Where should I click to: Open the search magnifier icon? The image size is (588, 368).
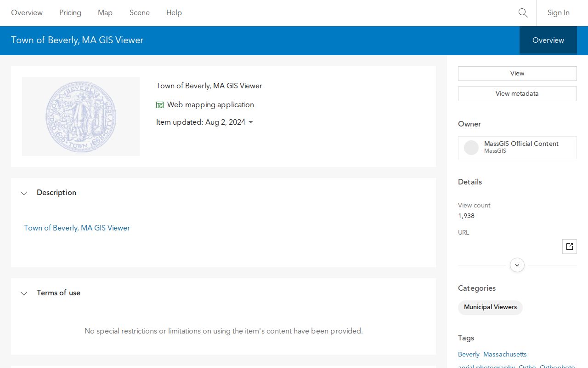(523, 13)
